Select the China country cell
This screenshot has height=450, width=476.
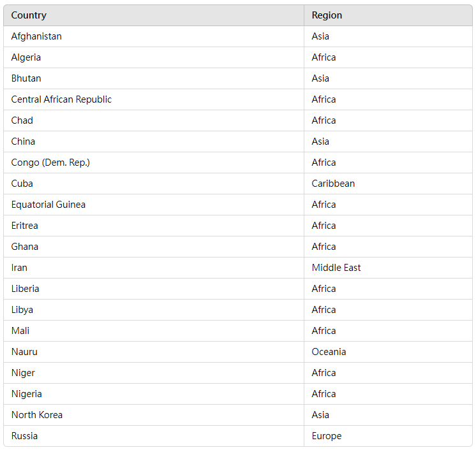23,142
